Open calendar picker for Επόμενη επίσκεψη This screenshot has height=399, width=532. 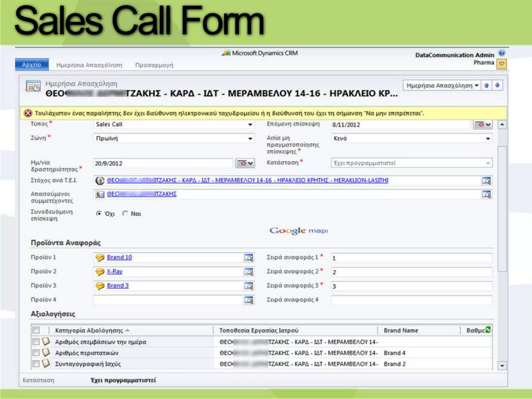(x=483, y=125)
